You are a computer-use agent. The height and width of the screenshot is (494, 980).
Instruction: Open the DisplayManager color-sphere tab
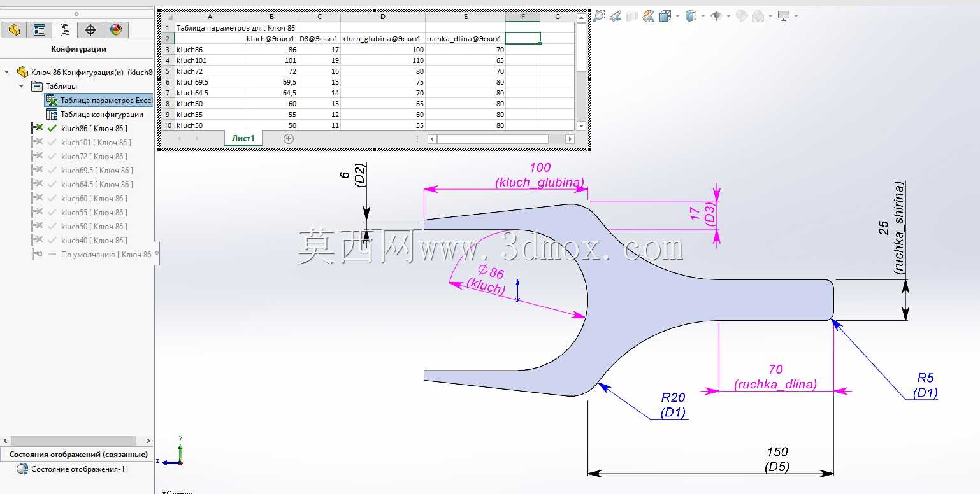pyautogui.click(x=115, y=29)
